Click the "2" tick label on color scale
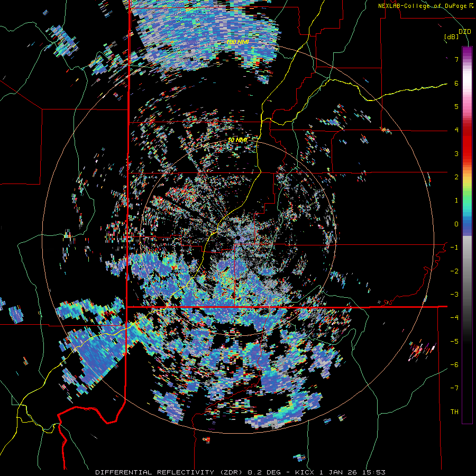Screen dimensions: 476x476 pyautogui.click(x=456, y=177)
